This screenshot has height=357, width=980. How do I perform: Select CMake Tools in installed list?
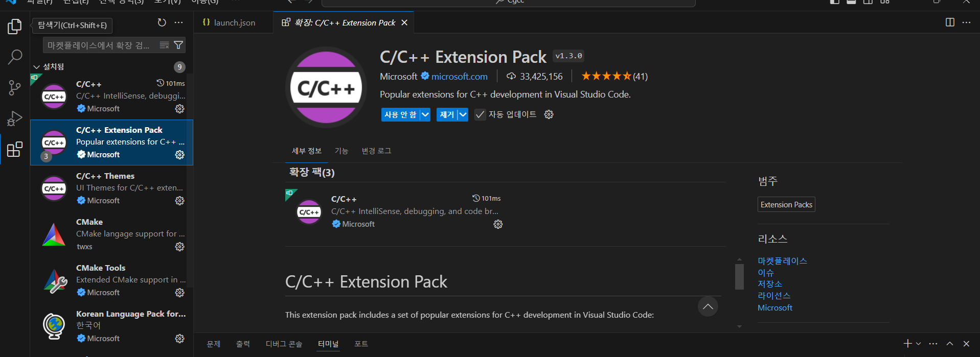pos(111,280)
